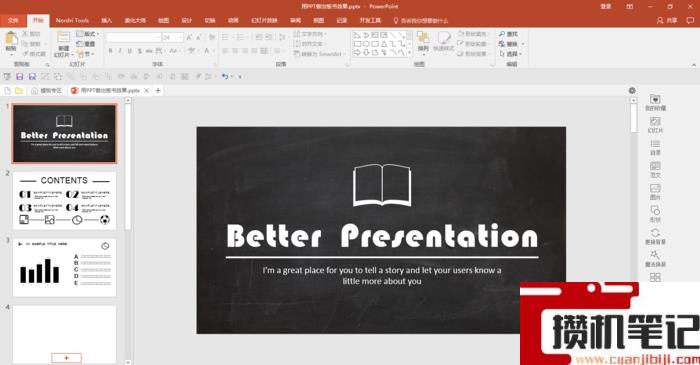Image resolution: width=700 pixels, height=365 pixels.
Task: Click the add slide plus button below thumbnails
Action: [67, 358]
